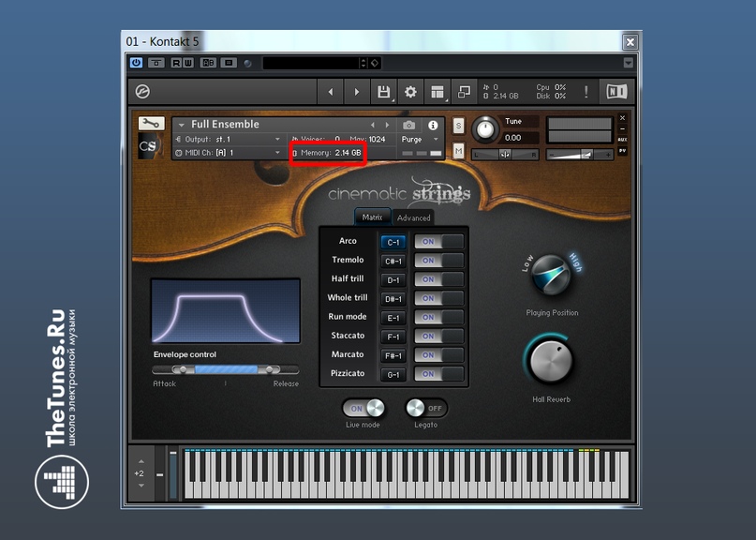Click the Kontakt logo in the main toolbar
This screenshot has height=540, width=756.
pyautogui.click(x=142, y=91)
